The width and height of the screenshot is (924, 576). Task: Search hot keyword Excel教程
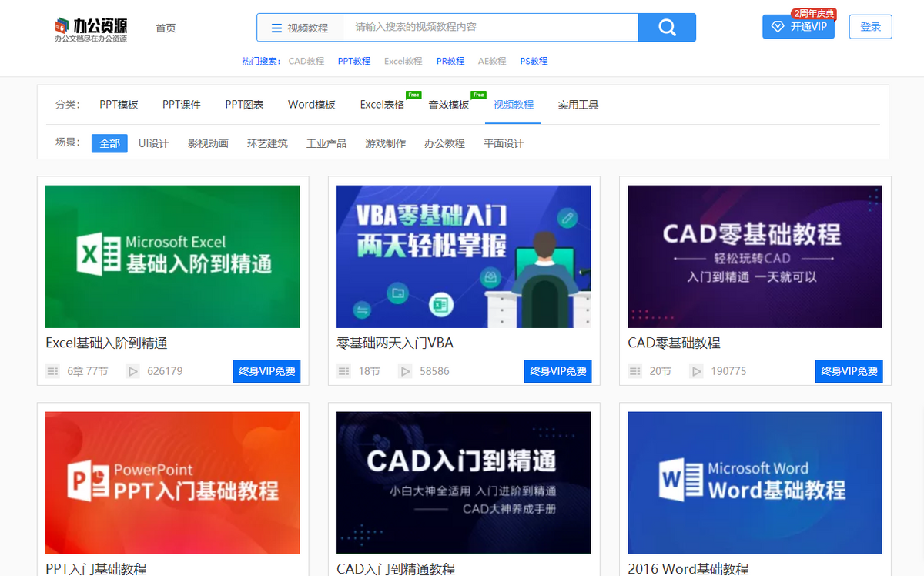pos(403,61)
